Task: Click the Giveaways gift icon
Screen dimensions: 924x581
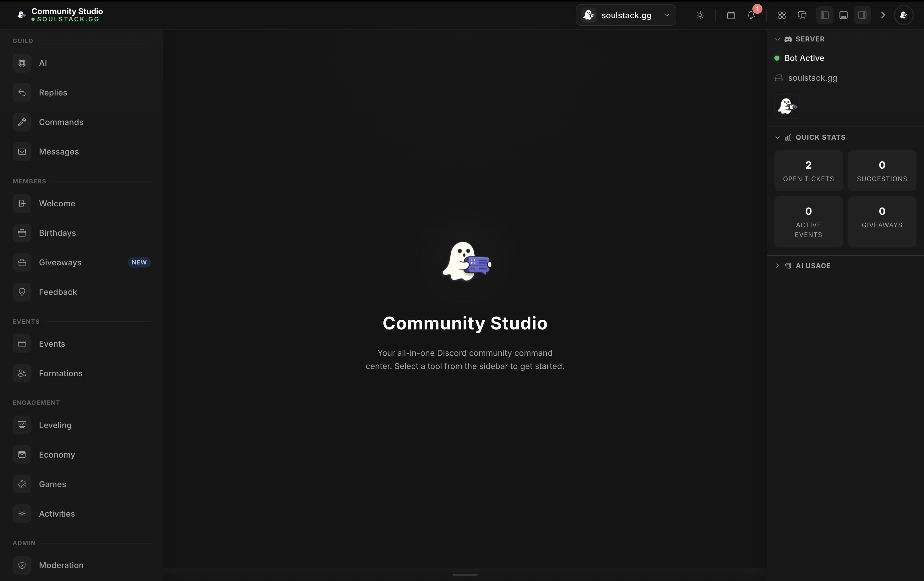Action: click(22, 262)
